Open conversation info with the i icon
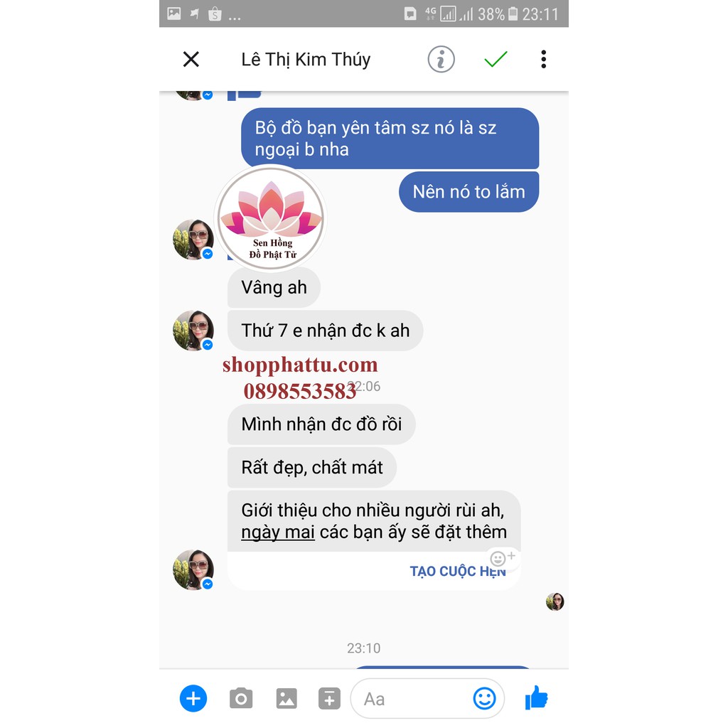 pyautogui.click(x=441, y=60)
